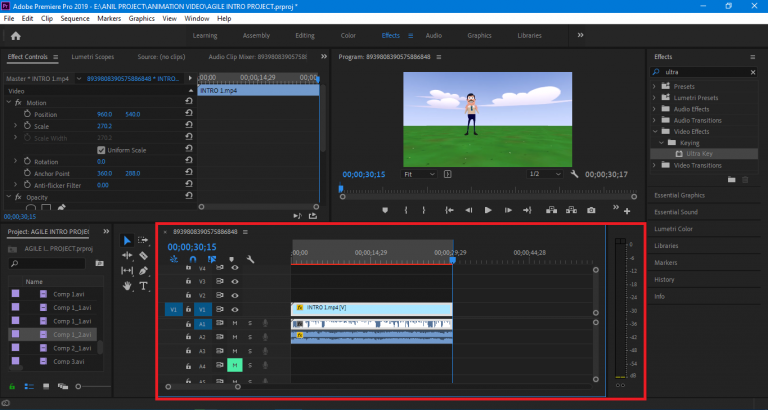
Task: Select the Razor tool in the tools panel
Action: point(144,255)
